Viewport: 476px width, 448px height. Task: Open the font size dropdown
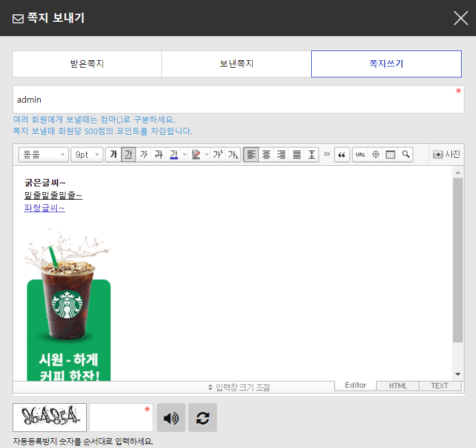coord(87,154)
